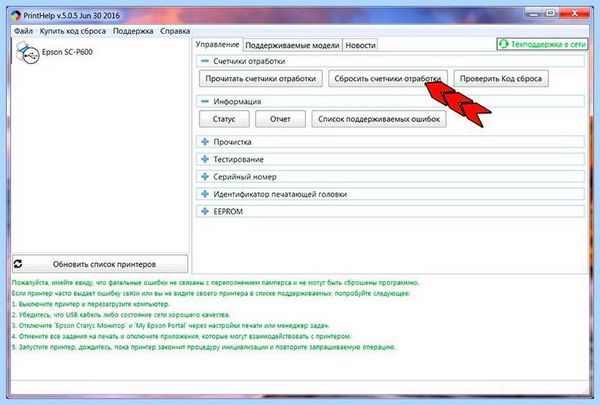Open the Поддержка menu
The image size is (600, 405).
point(133,31)
